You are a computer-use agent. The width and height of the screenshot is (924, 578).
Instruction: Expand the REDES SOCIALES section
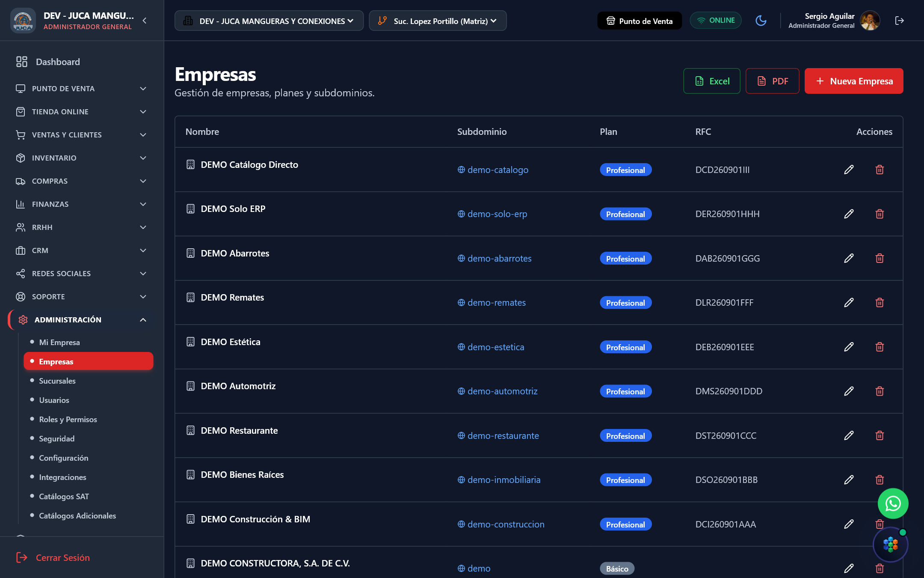tap(81, 274)
